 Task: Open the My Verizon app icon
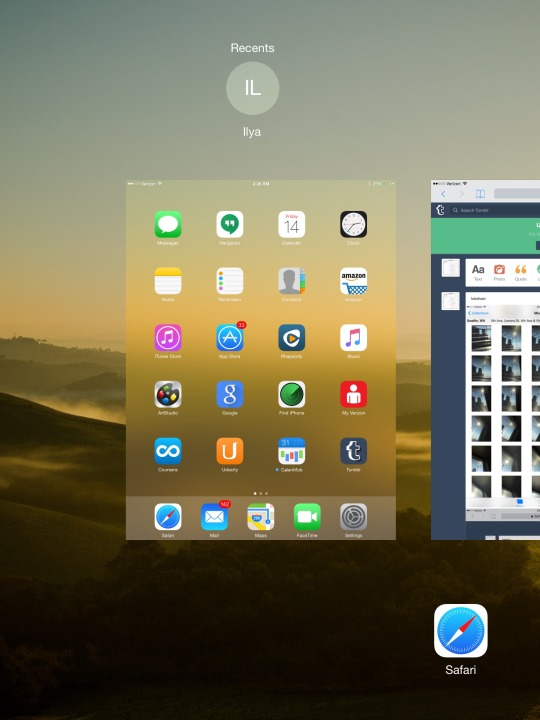tap(354, 394)
